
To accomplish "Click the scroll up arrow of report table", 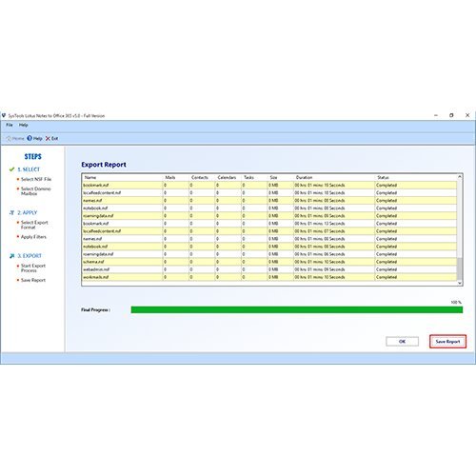I will click(x=460, y=176).
